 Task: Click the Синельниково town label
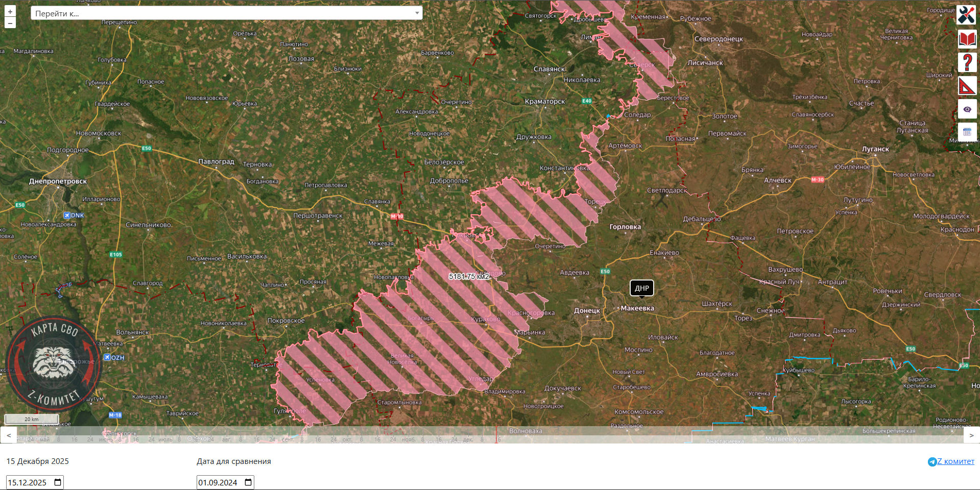click(x=149, y=225)
